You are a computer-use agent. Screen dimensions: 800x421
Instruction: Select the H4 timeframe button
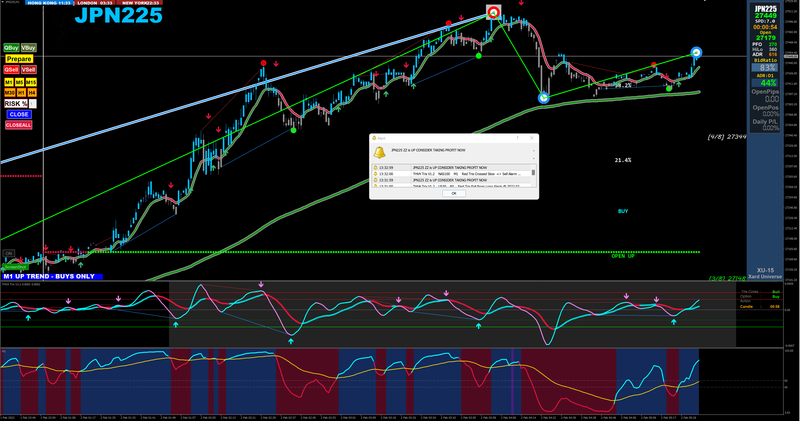[x=32, y=92]
